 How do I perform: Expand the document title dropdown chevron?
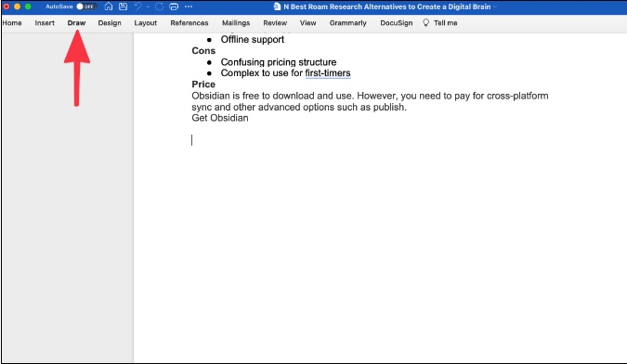(x=495, y=6)
